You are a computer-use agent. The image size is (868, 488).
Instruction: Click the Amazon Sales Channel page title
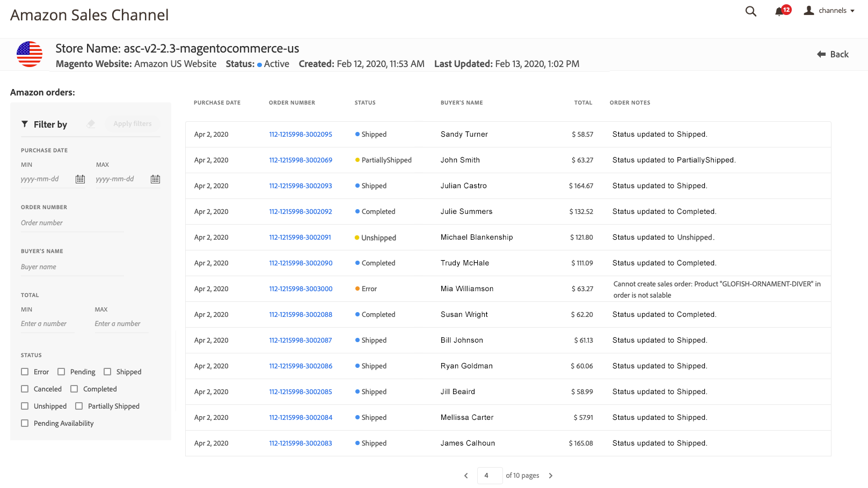click(x=89, y=15)
